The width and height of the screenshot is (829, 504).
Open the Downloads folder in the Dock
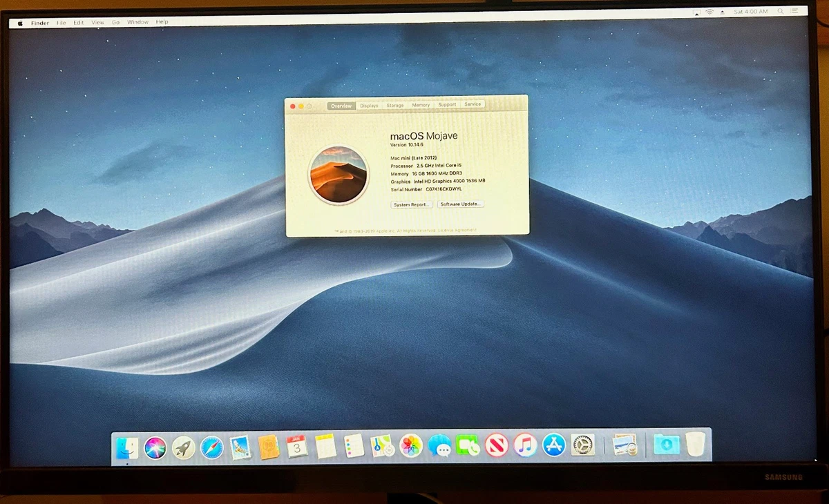coord(666,446)
